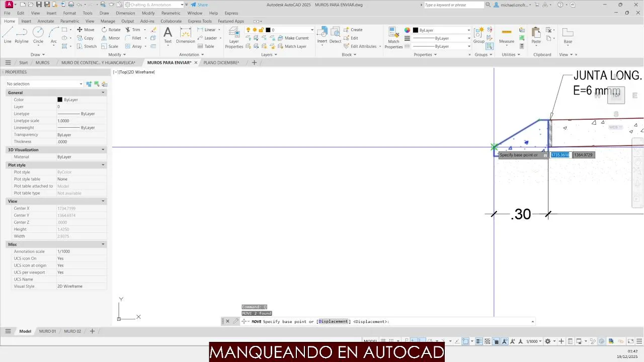Click the Text annotation tool
Screen dimensions: 644x362
coord(168,35)
